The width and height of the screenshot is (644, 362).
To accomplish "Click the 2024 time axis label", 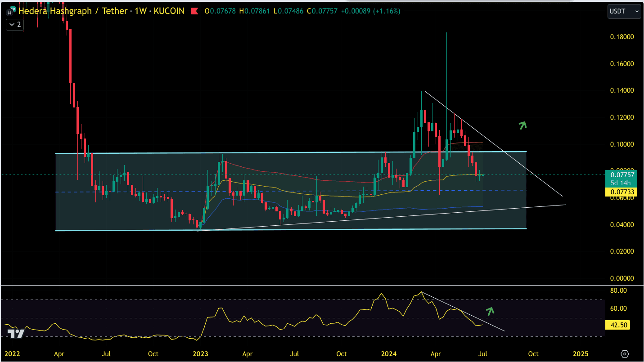I will pos(389,354).
